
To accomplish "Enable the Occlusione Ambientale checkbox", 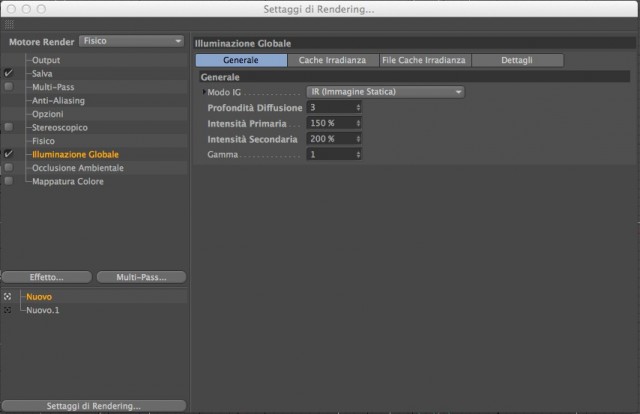I will click(x=9, y=167).
